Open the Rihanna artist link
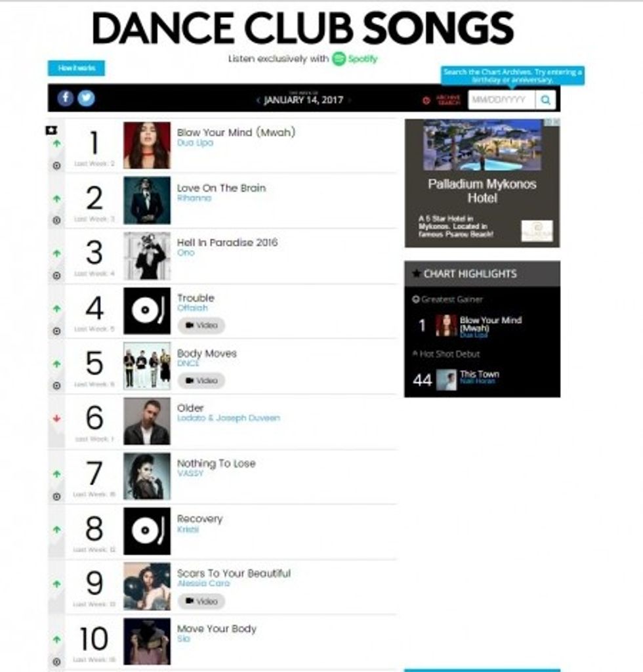Screen dimensions: 643x672 (x=194, y=198)
